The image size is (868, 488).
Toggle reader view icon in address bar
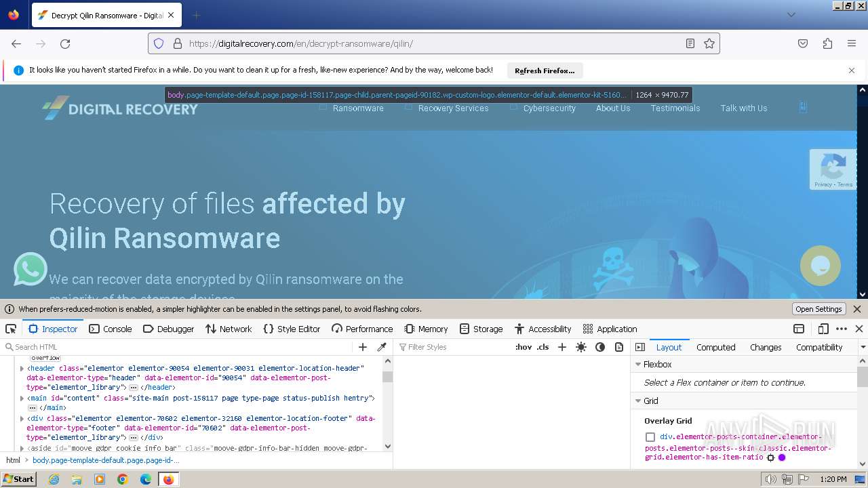pos(690,43)
